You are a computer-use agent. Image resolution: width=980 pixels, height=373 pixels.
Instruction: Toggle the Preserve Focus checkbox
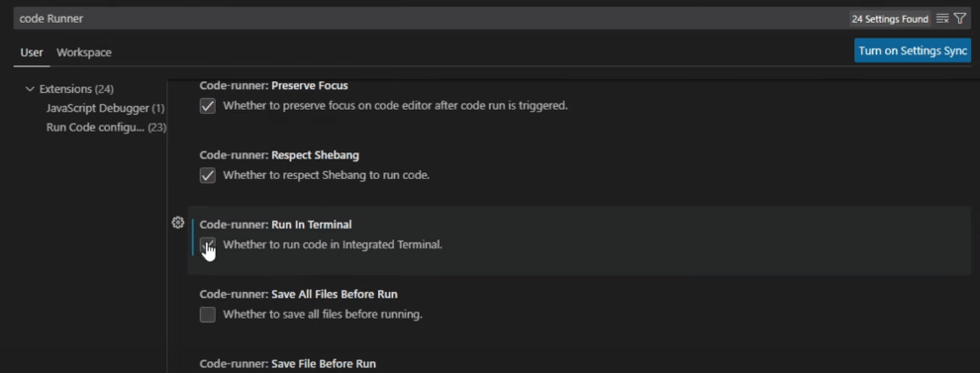pos(208,106)
